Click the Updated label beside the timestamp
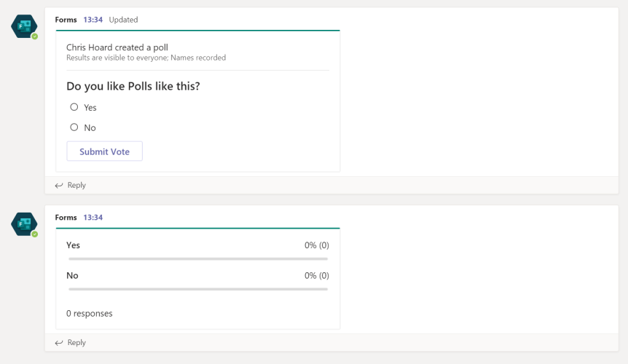The height and width of the screenshot is (364, 628). 123,20
